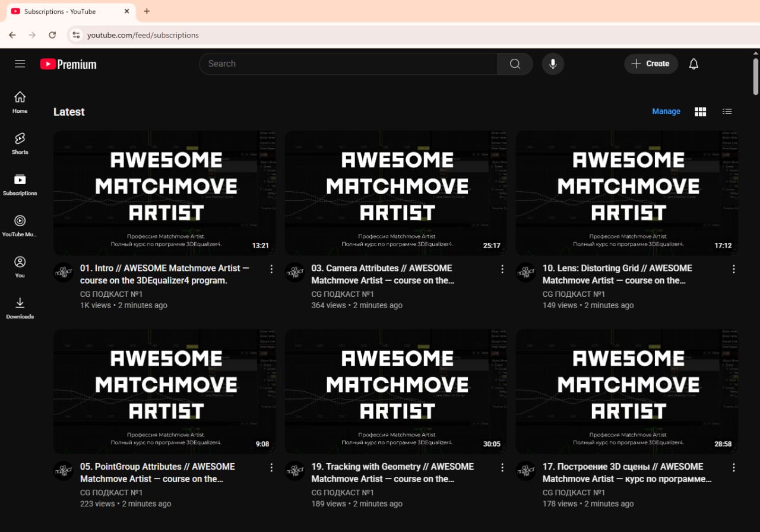Viewport: 760px width, 532px height.
Task: Click the Manage link
Action: (x=666, y=112)
